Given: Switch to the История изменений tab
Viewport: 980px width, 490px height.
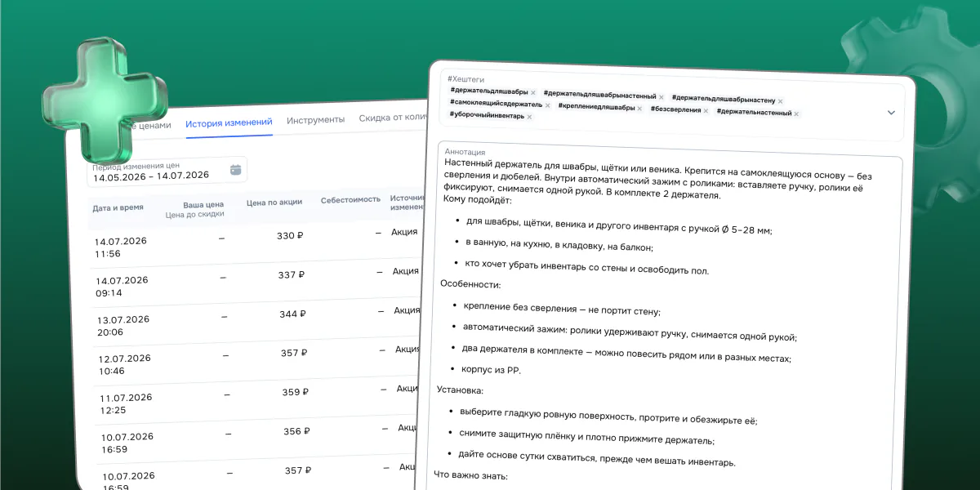Looking at the screenshot, I should tap(229, 122).
